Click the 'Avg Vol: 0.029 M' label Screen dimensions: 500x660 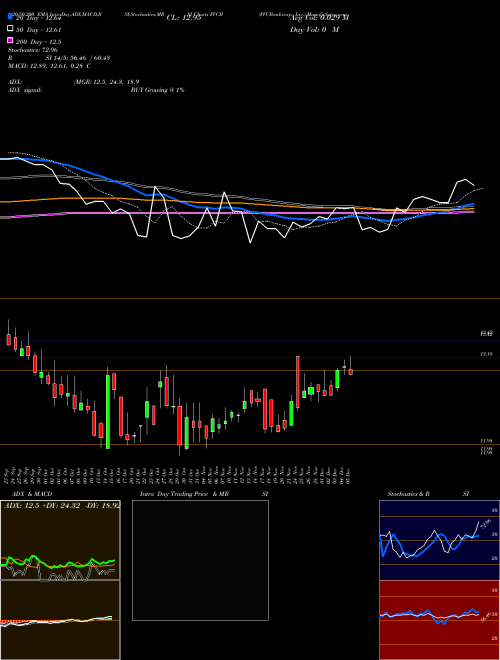[x=319, y=17]
